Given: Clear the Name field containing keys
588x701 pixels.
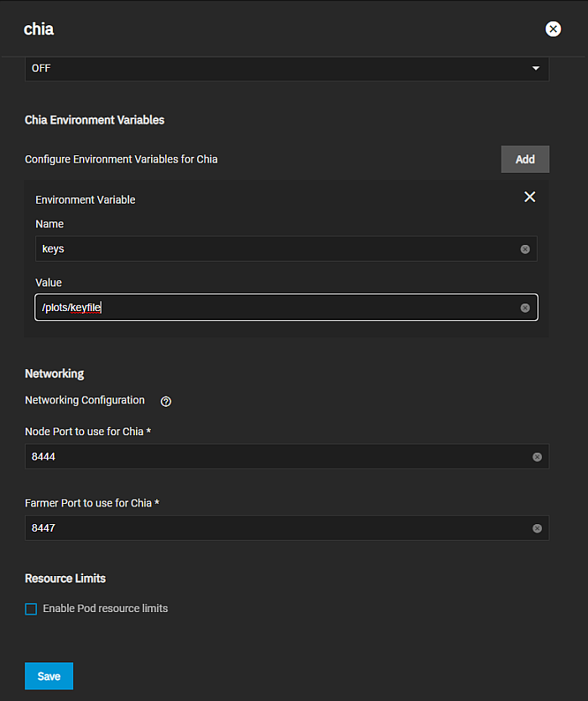Looking at the screenshot, I should [525, 249].
